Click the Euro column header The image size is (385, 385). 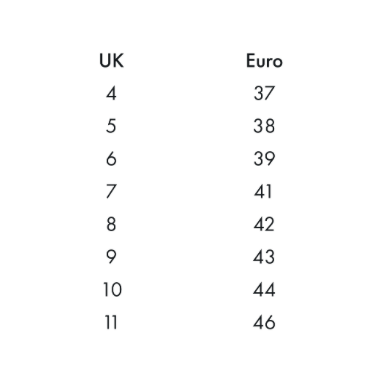[264, 61]
